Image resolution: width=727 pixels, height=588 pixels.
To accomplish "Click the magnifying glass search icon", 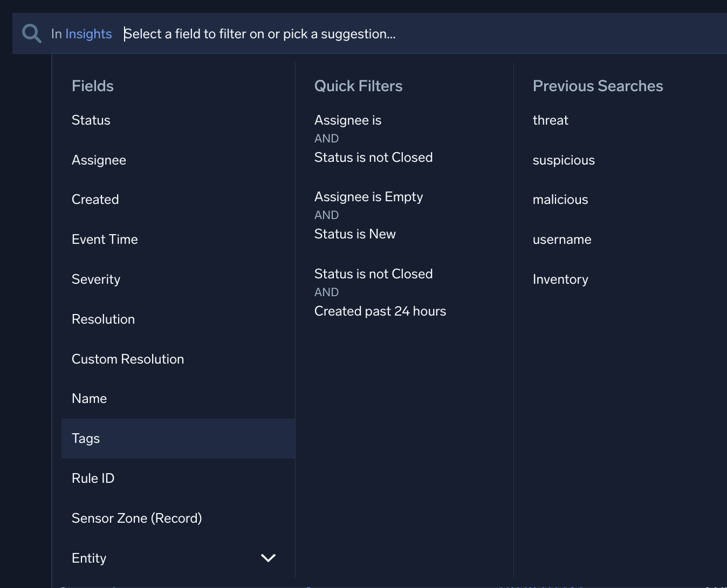I will (x=31, y=33).
